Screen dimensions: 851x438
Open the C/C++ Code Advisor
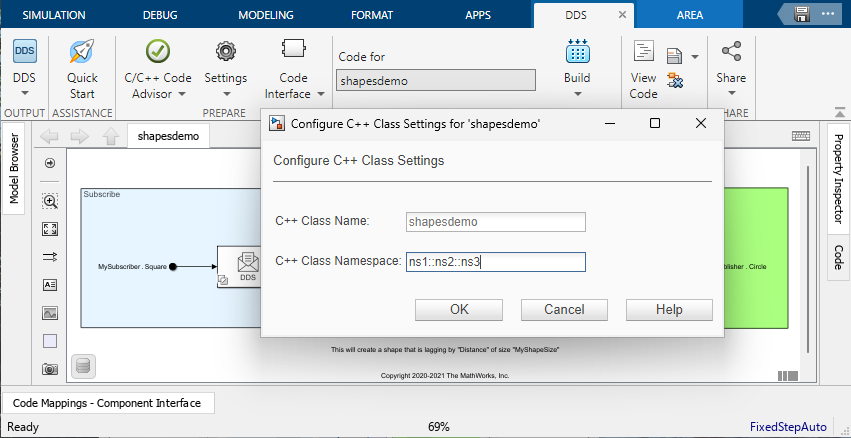158,52
